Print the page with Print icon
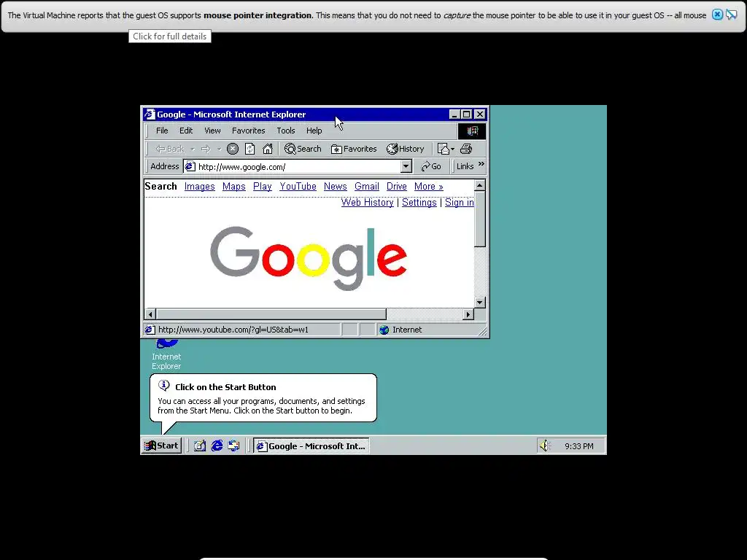This screenshot has height=560, width=747. point(466,149)
